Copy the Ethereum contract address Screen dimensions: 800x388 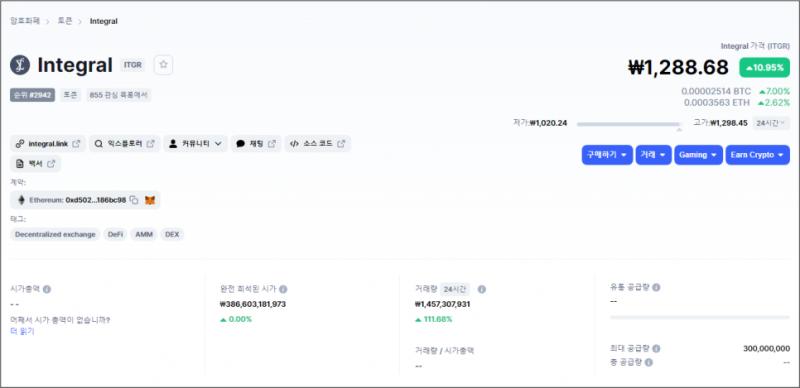click(134, 200)
